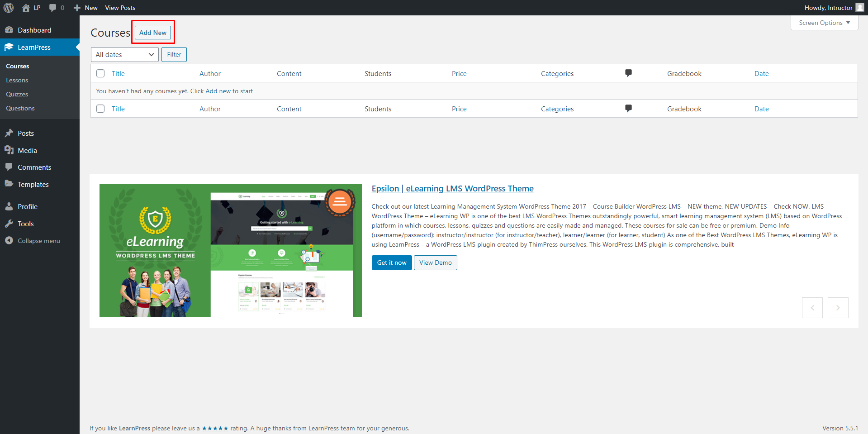This screenshot has width=868, height=434.
Task: Click the LearnPress graduation cap icon
Action: click(9, 47)
